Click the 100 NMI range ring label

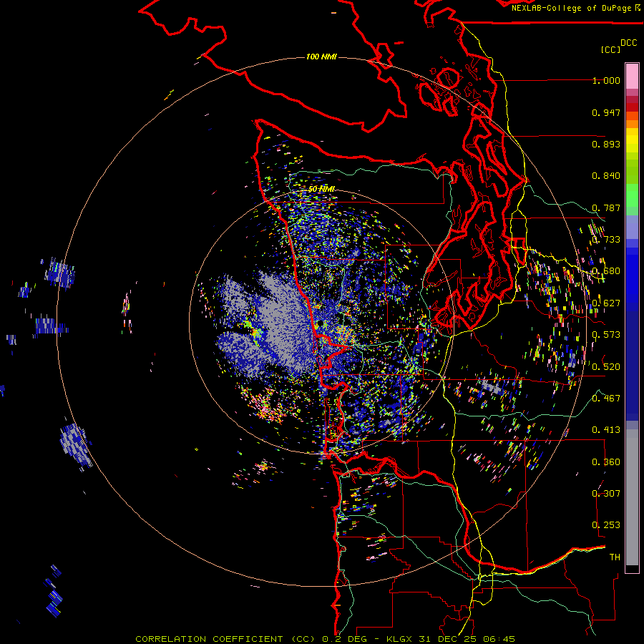coord(321,57)
